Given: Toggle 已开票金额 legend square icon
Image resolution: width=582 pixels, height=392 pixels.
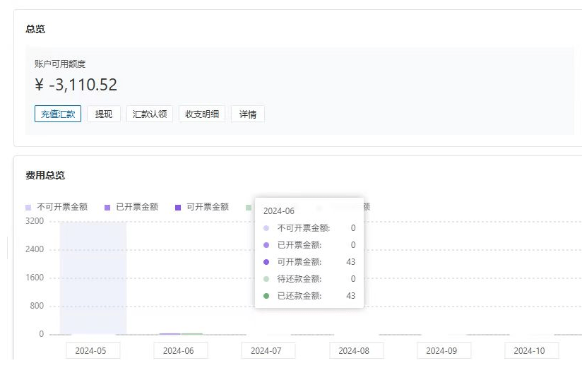Looking at the screenshot, I should point(107,208).
